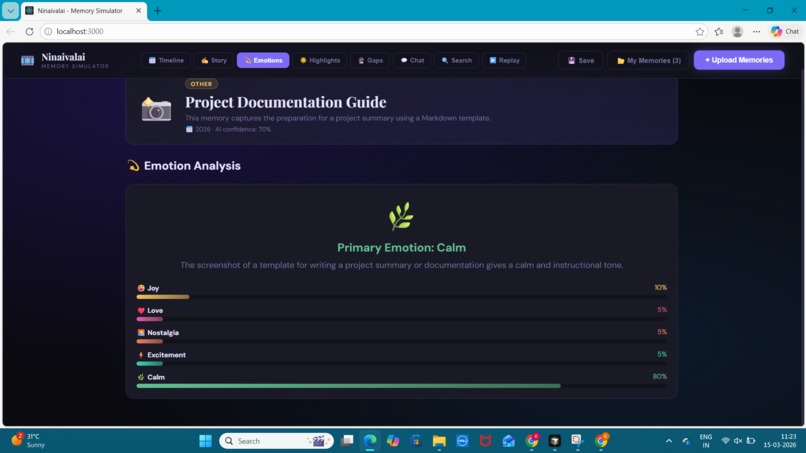Click the Windows taskbar search box
Screen dimensions: 806x453
277,441
